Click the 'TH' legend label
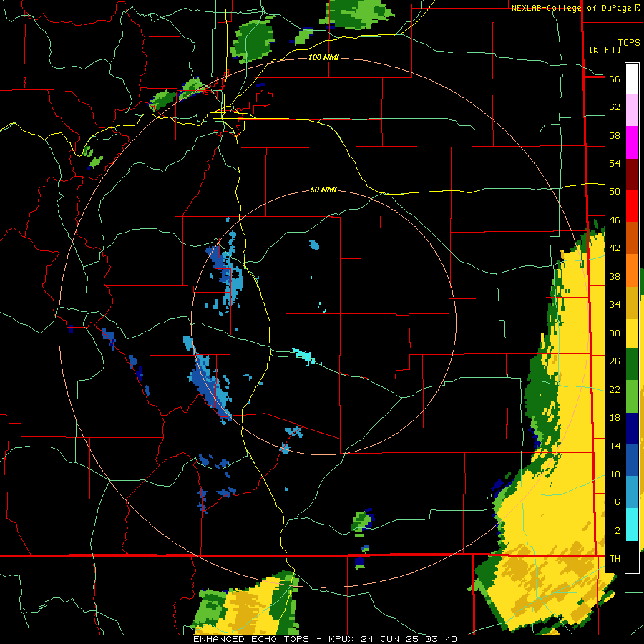The width and height of the screenshot is (644, 644). [x=615, y=558]
